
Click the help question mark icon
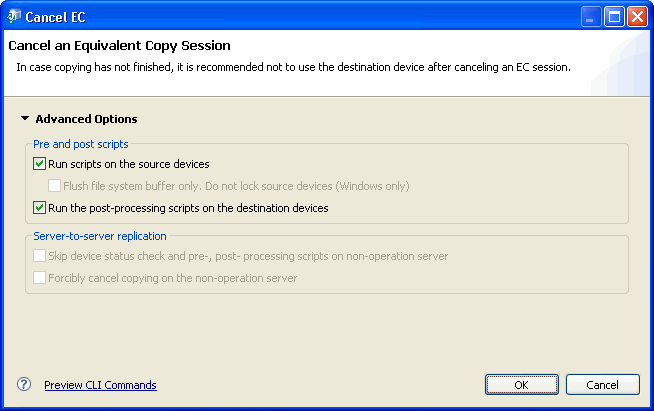(24, 384)
